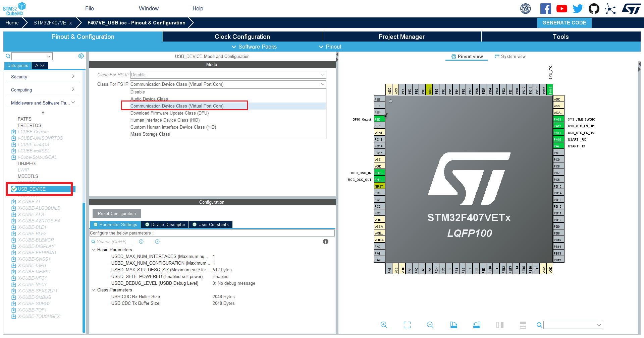Switch to the Project Manager tab
Screen dimensions: 644x338
coord(401,37)
